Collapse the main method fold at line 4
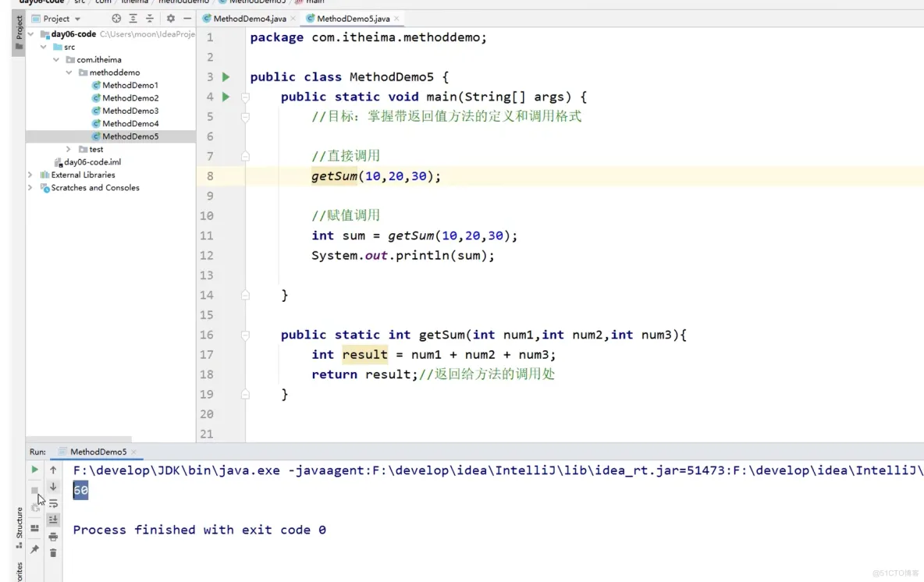This screenshot has height=582, width=924. coord(245,96)
